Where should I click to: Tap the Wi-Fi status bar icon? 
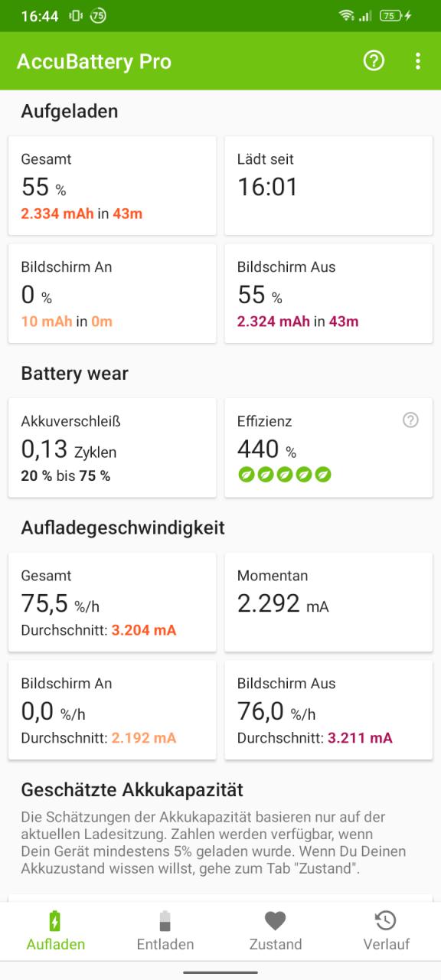pyautogui.click(x=347, y=15)
